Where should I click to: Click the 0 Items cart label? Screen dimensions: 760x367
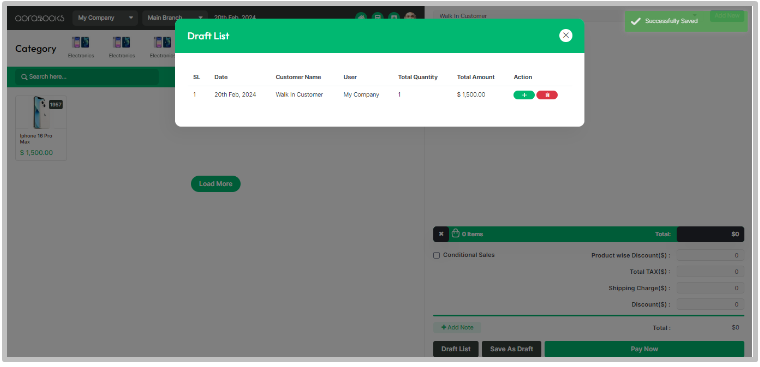point(472,234)
